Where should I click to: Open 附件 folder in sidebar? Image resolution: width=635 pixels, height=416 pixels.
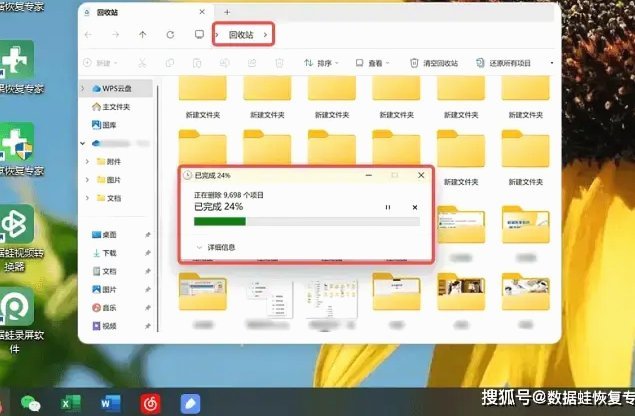pyautogui.click(x=109, y=162)
